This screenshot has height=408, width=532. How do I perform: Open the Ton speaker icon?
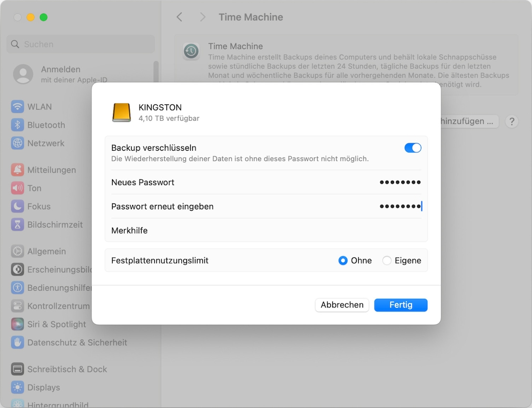tap(18, 188)
